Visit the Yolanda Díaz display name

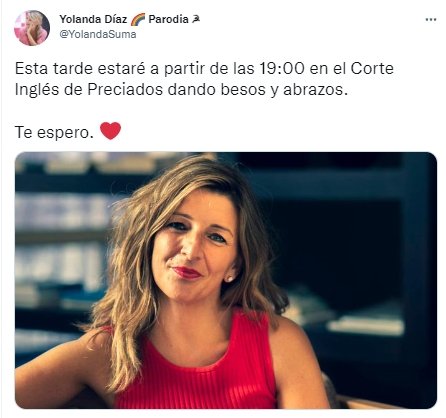(93, 19)
